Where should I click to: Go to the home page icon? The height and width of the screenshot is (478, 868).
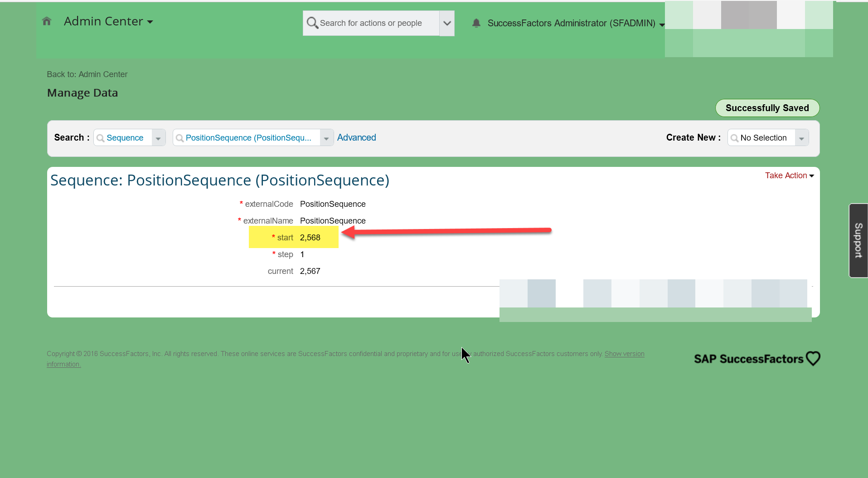coord(47,21)
